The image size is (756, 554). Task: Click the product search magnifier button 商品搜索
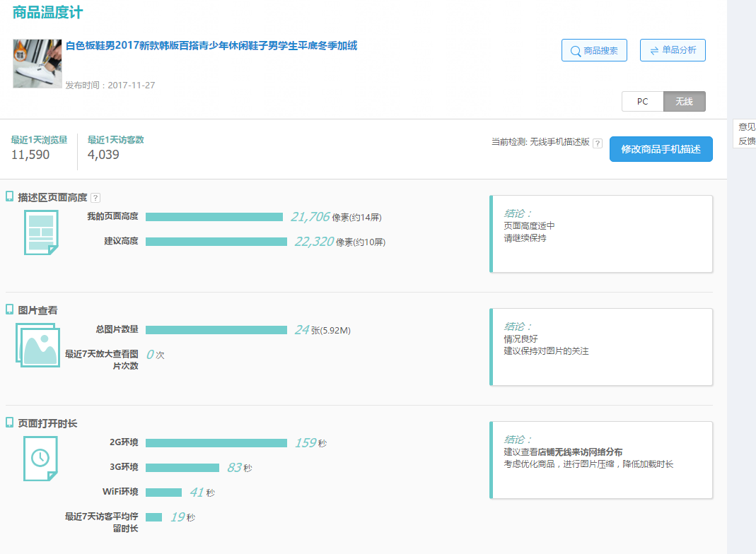[594, 50]
